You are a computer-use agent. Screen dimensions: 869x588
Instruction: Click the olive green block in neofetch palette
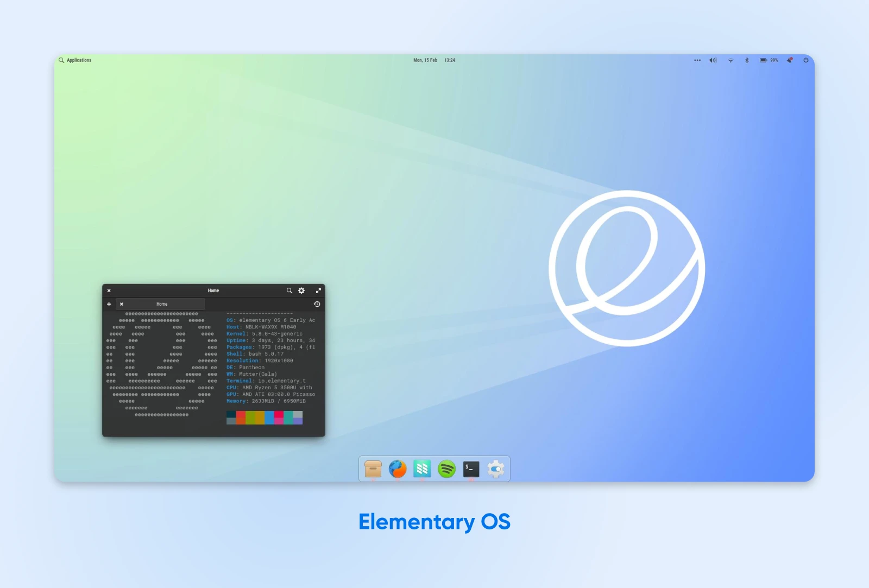click(x=250, y=418)
